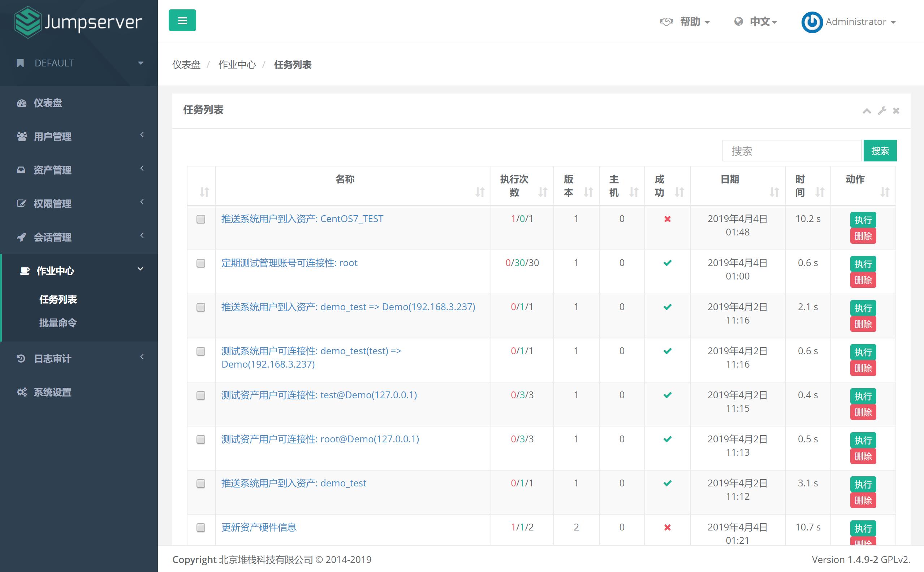Click the 系统设置 gears icon
The image size is (924, 572).
22,392
